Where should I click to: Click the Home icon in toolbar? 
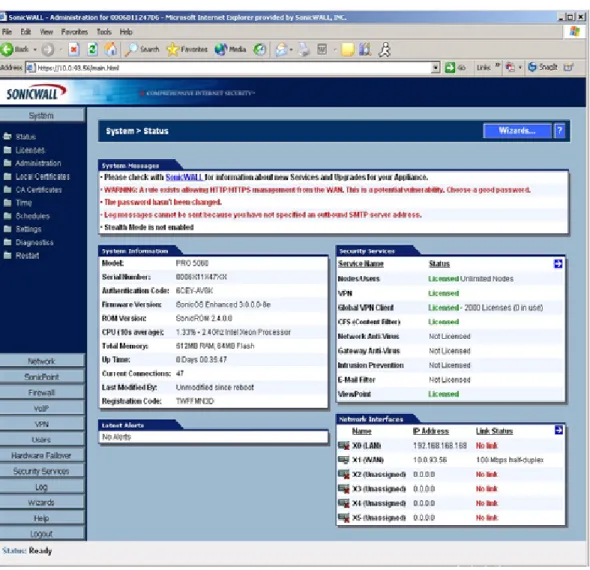pos(111,49)
